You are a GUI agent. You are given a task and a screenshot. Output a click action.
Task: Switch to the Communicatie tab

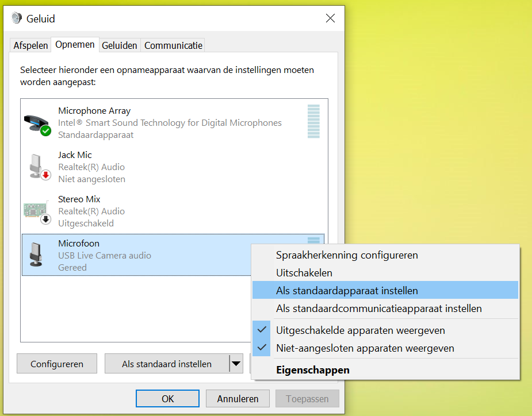pos(173,45)
